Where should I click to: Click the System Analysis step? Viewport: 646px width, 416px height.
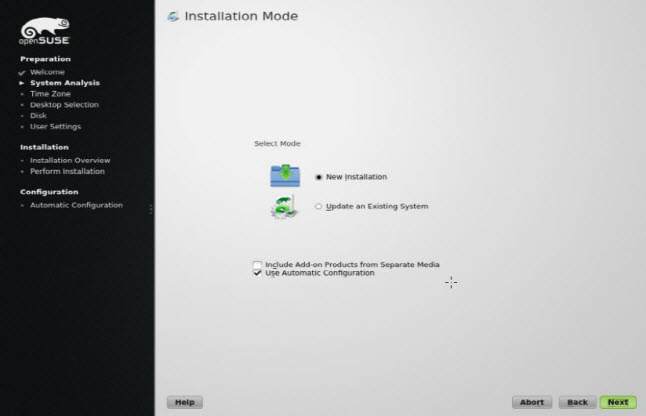click(x=65, y=83)
